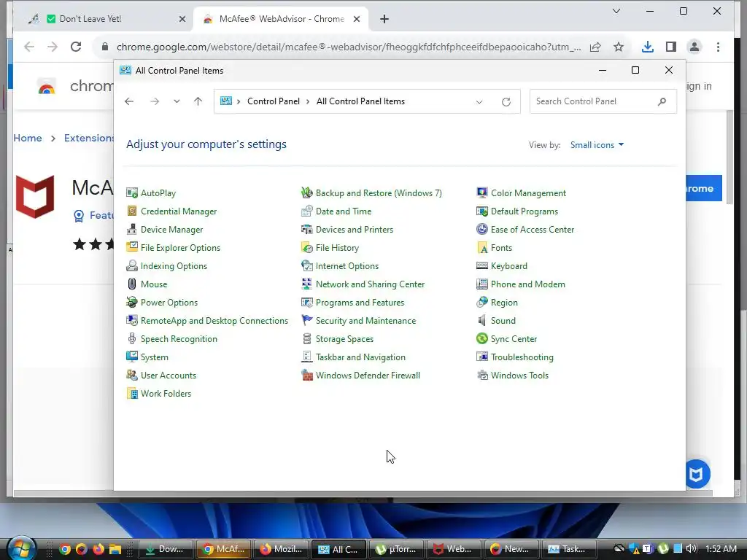This screenshot has height=560, width=747.
Task: Open the Credential Manager icon
Action: (x=132, y=211)
